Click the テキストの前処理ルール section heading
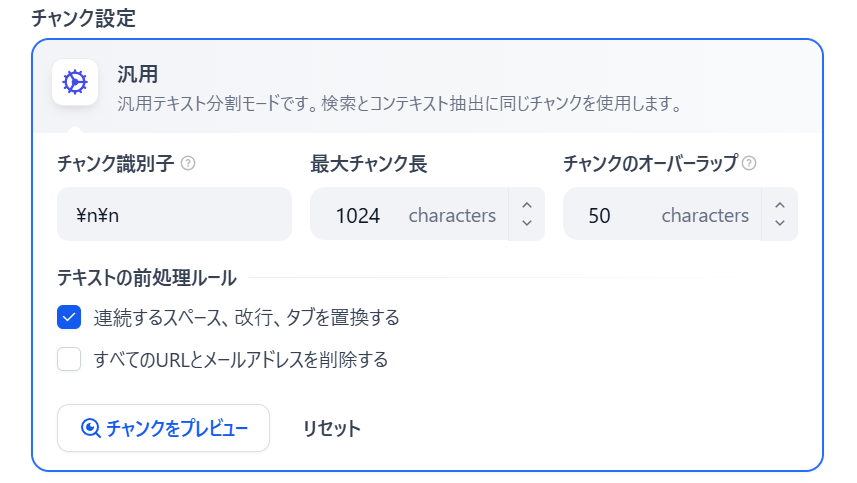 coord(147,278)
